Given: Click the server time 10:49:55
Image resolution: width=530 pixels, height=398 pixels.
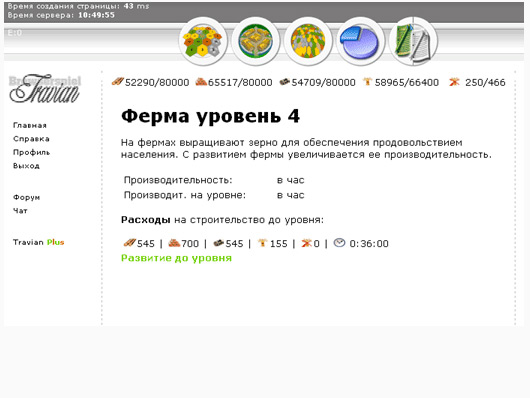Looking at the screenshot, I should coord(97,15).
